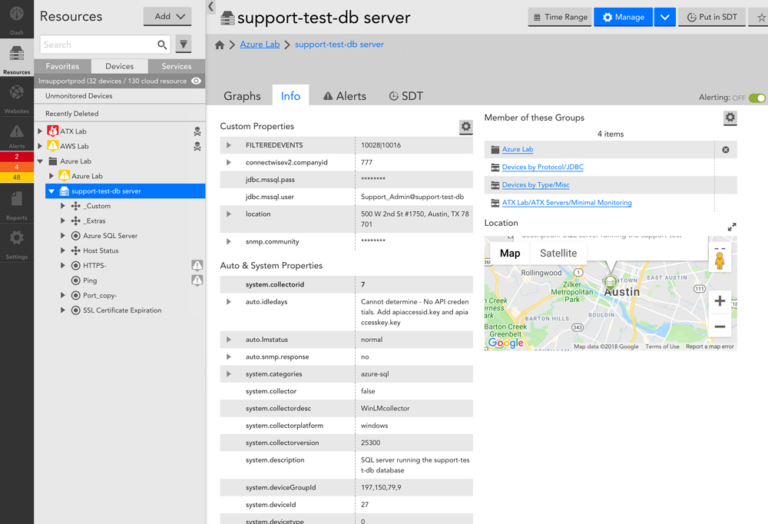The image size is (768, 524).
Task: Click the Put in SDT button
Action: point(712,17)
